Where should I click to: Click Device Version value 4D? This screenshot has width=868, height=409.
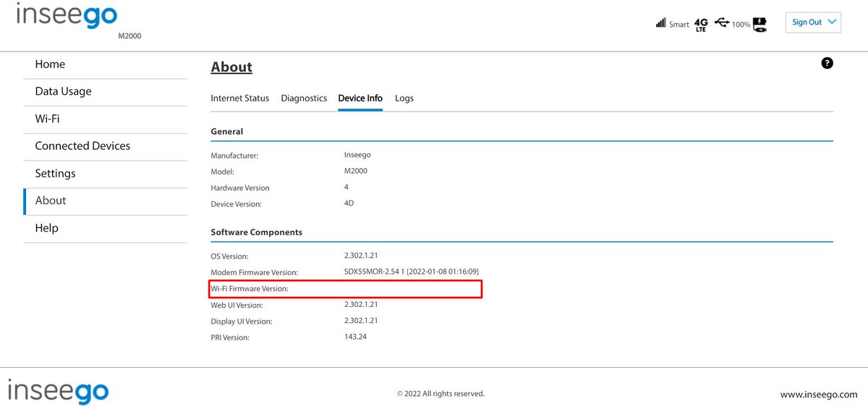coord(349,203)
